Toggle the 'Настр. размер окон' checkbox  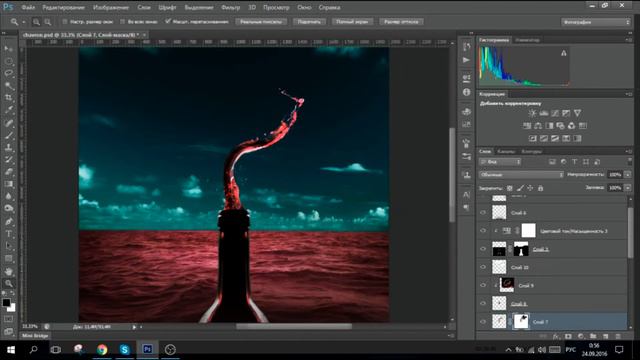click(x=64, y=22)
